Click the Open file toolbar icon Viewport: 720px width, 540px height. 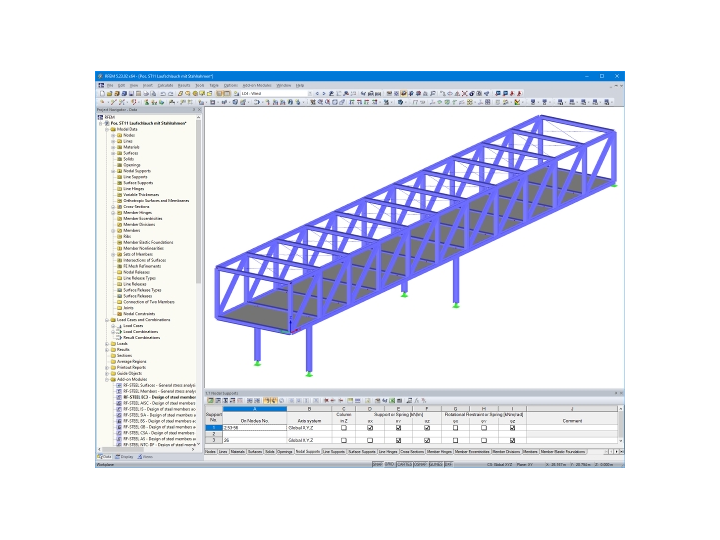(x=109, y=94)
